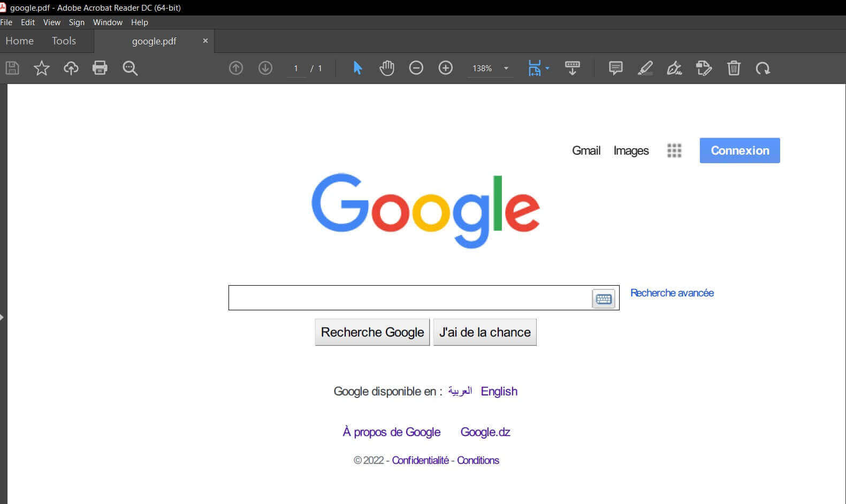Select the Highlight text pen tool
This screenshot has width=846, height=504.
645,68
